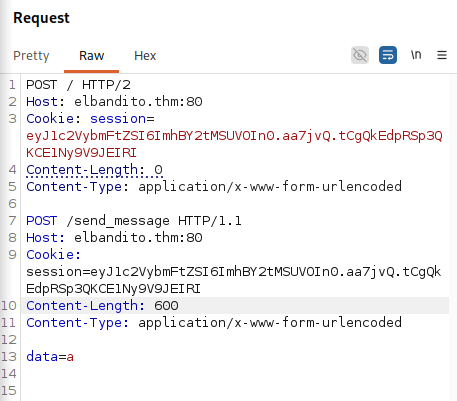The height and width of the screenshot is (401, 457).
Task: Click the POST / HTTP/2 request line
Action: click(78, 85)
